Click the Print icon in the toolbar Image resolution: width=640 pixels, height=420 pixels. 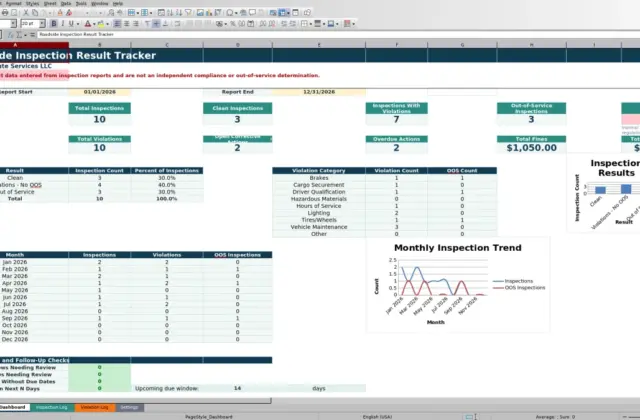tap(5, 13)
